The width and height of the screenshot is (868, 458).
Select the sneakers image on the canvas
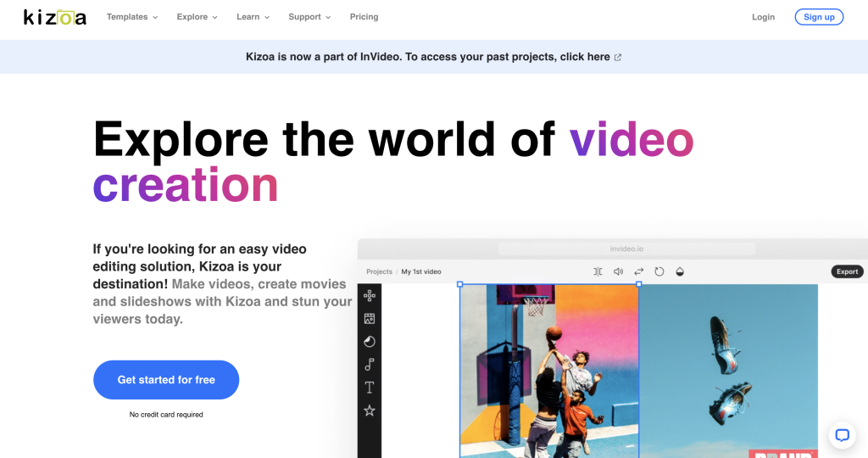click(728, 371)
